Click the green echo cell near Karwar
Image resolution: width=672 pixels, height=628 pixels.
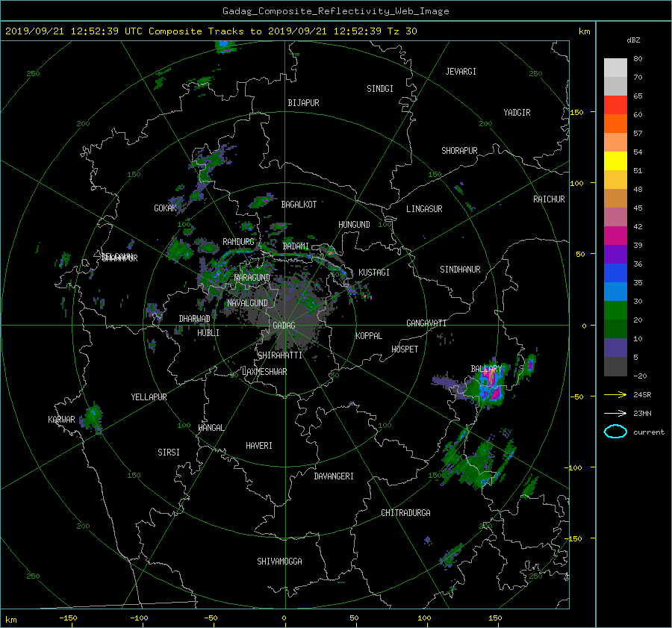93,418
